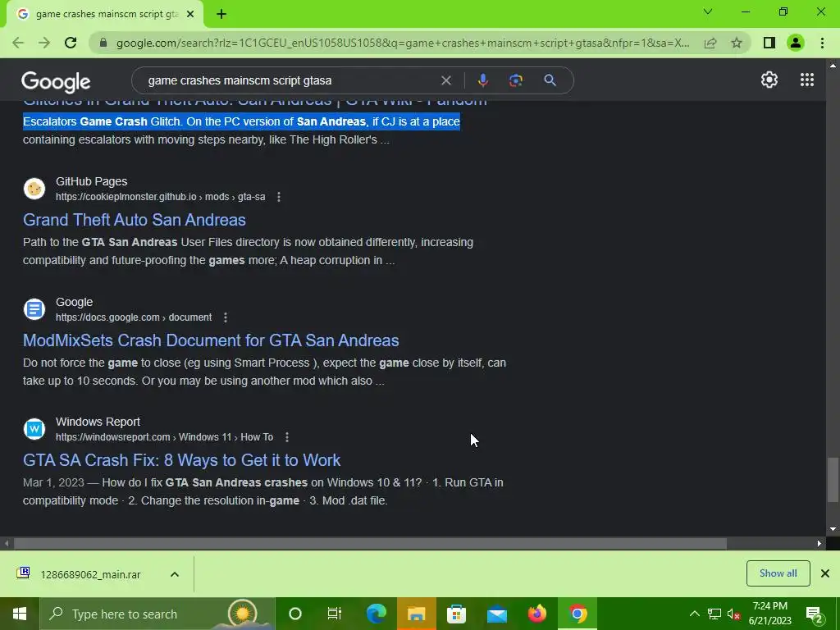This screenshot has width=840, height=630.
Task: Open the Google apps grid
Action: (x=807, y=80)
